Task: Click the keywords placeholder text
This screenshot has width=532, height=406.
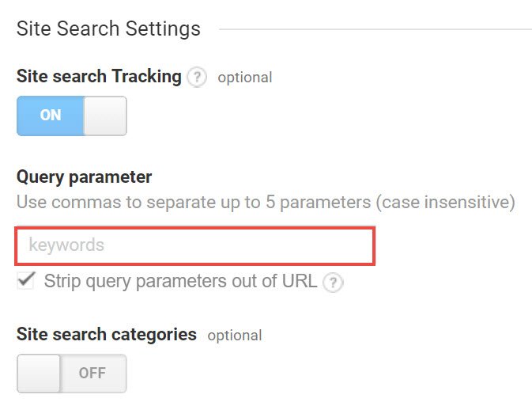Action: pyautogui.click(x=66, y=245)
